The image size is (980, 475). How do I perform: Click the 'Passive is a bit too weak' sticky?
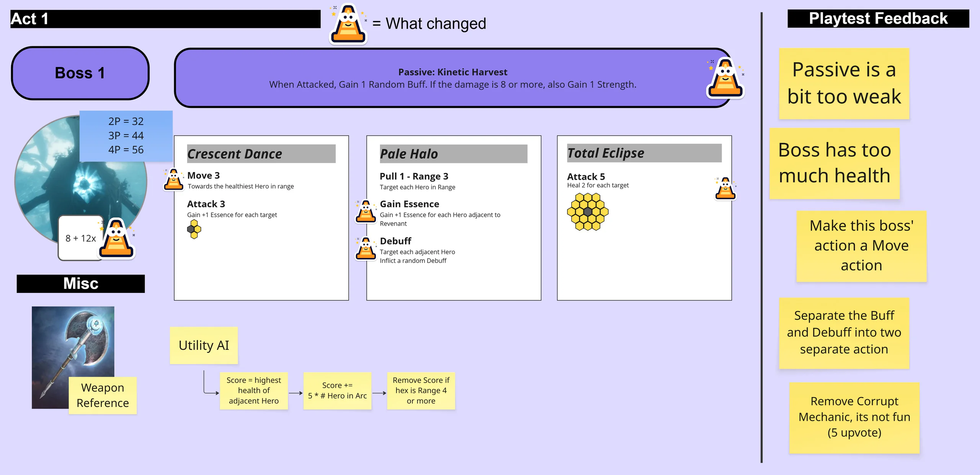tap(844, 83)
